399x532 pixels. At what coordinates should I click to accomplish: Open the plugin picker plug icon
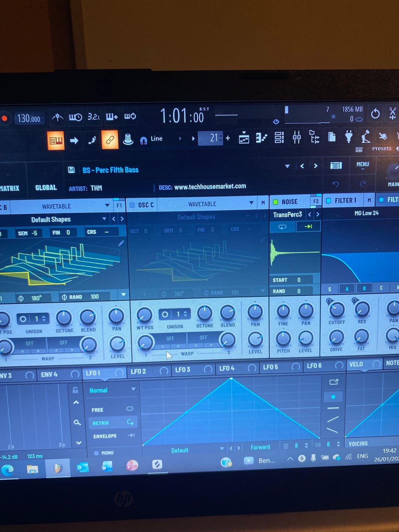coord(348,136)
